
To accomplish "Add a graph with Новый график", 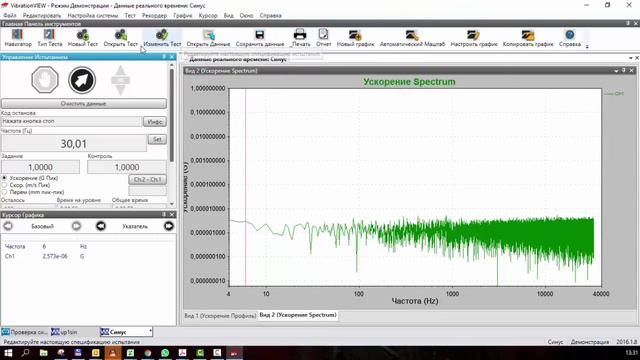I will coord(355,38).
